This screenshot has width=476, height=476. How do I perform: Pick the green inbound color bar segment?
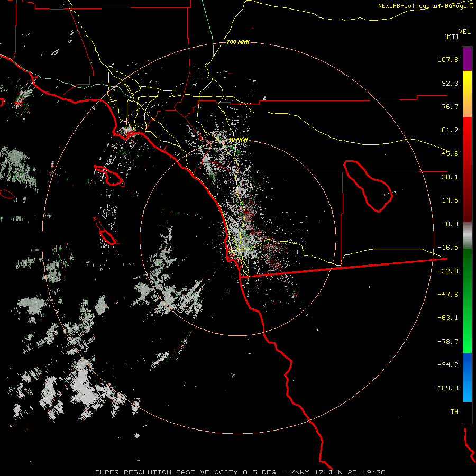[467, 300]
